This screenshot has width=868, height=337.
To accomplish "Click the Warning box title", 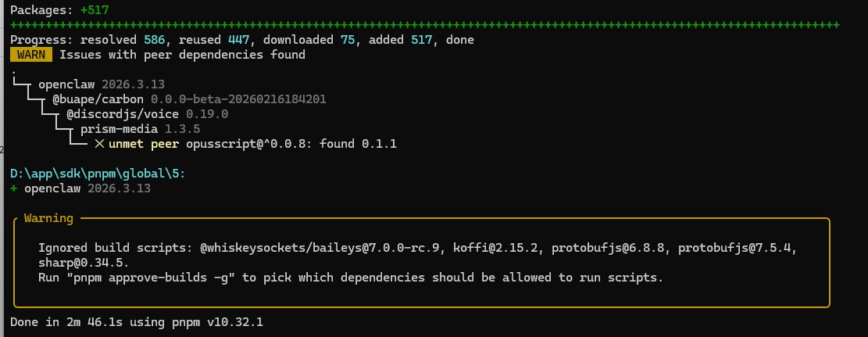I will [48, 218].
